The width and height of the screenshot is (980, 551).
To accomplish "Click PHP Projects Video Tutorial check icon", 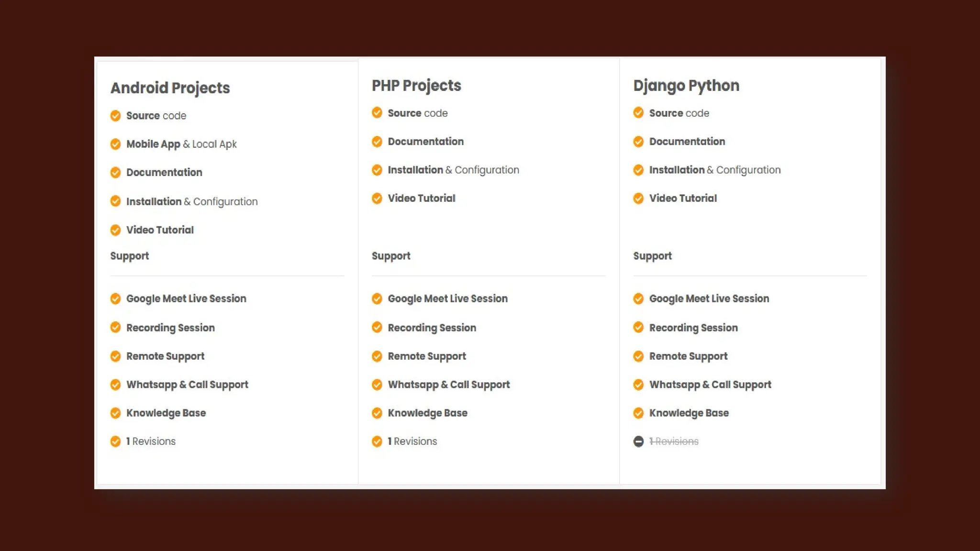I will click(377, 198).
